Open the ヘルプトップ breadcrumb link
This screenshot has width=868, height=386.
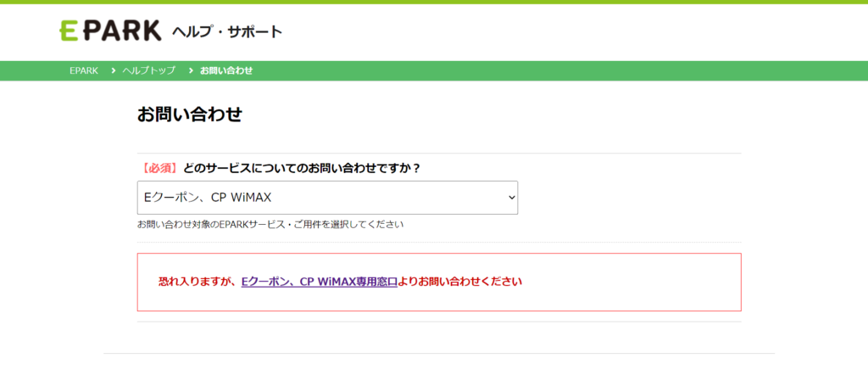pyautogui.click(x=148, y=70)
